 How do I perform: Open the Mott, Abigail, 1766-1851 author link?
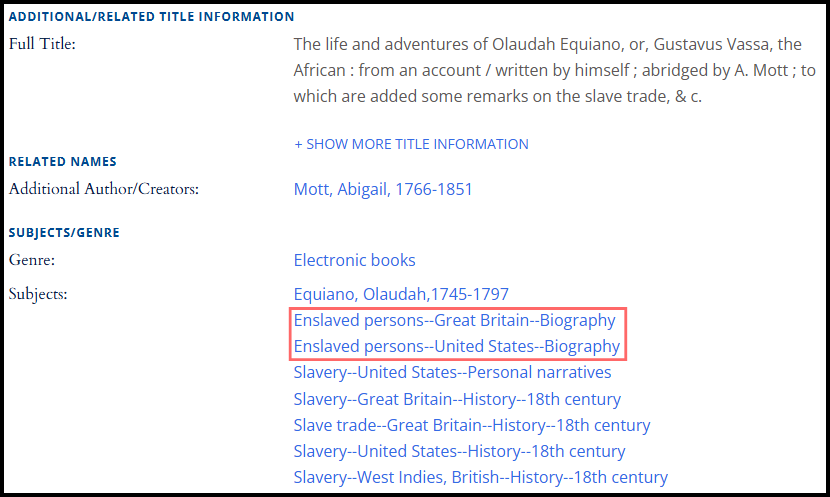[383, 189]
